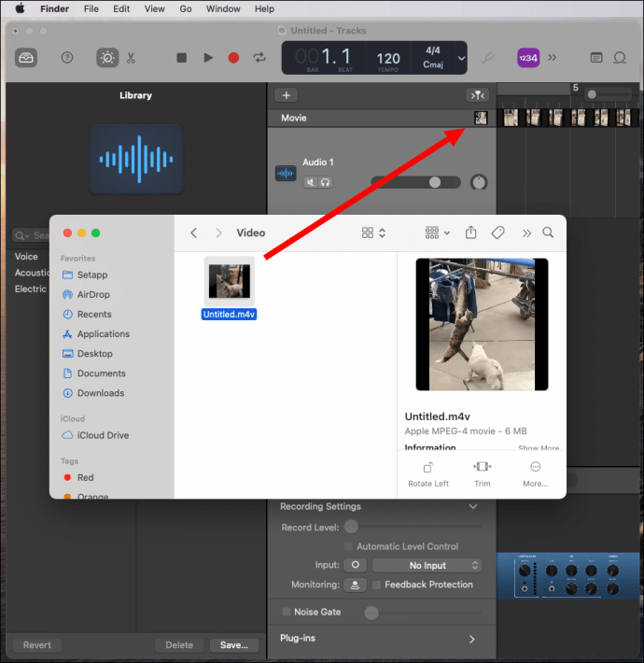Select the Audio 1 track waveform icon
The height and width of the screenshot is (663, 644).
coord(286,173)
